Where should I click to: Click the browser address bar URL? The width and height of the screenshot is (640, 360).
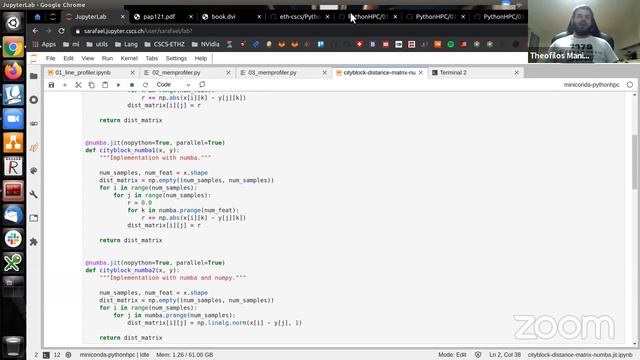[x=138, y=31]
